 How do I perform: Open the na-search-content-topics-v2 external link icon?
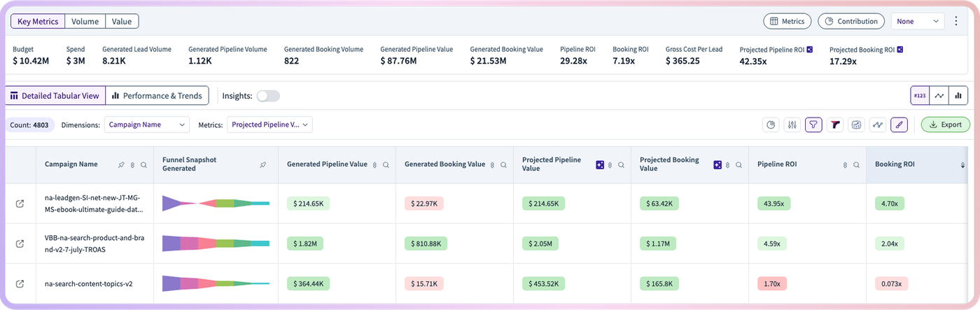[20, 283]
